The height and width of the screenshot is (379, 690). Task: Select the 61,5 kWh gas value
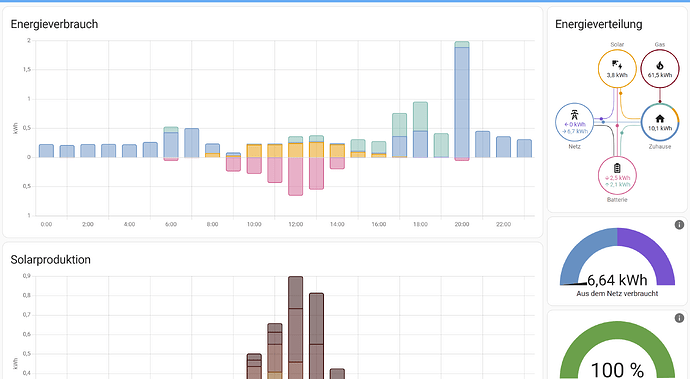coord(660,75)
